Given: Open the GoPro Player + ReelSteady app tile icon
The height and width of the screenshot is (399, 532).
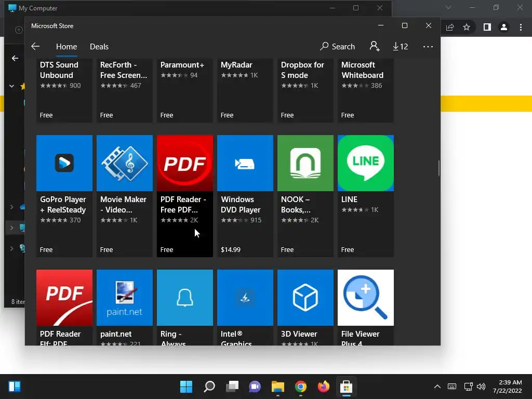Looking at the screenshot, I should [x=64, y=163].
